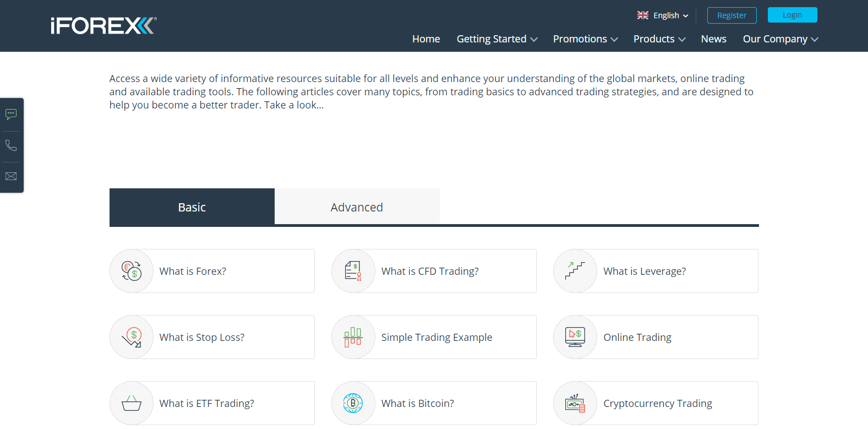The width and height of the screenshot is (868, 429).
Task: Switch to the Advanced tab
Action: click(357, 207)
